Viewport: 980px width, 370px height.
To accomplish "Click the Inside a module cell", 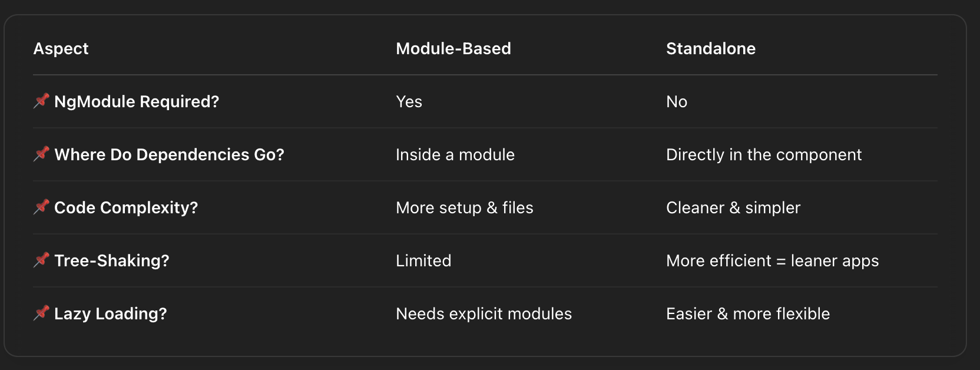I will coord(455,154).
